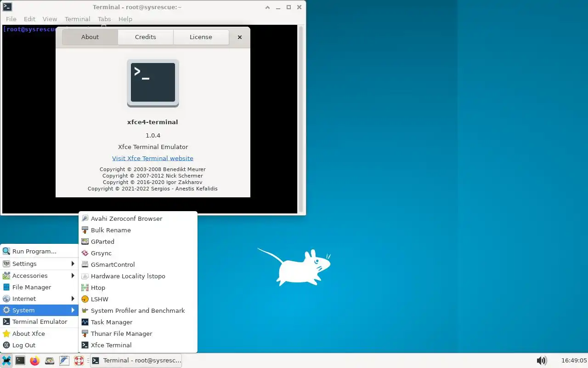
Task: Open the terminal's Help menu
Action: pyautogui.click(x=125, y=19)
